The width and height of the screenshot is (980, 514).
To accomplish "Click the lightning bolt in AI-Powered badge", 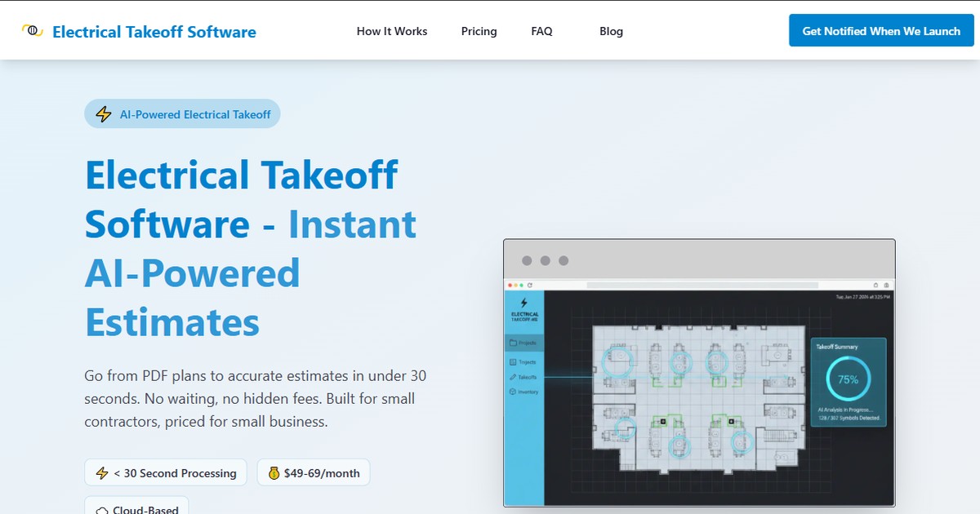I will [x=104, y=114].
